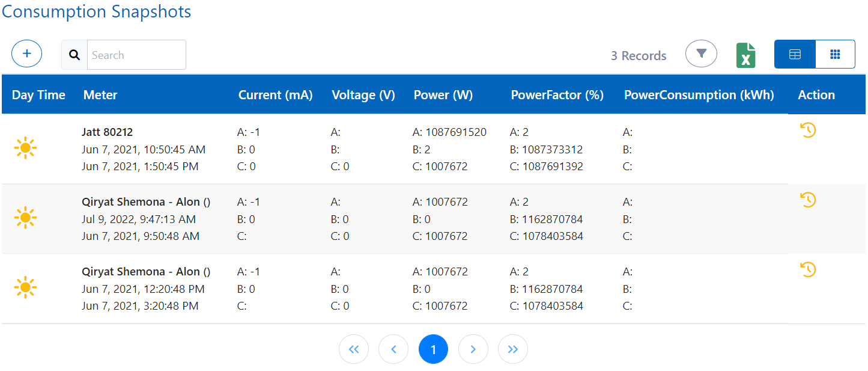868x371 pixels.
Task: Click the sun icon in Jatt 80212 row
Action: pos(25,148)
